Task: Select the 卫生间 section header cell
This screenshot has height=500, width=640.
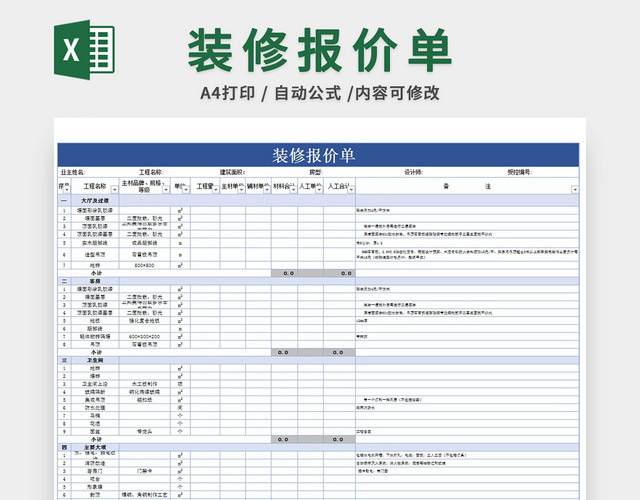Action: (x=95, y=360)
